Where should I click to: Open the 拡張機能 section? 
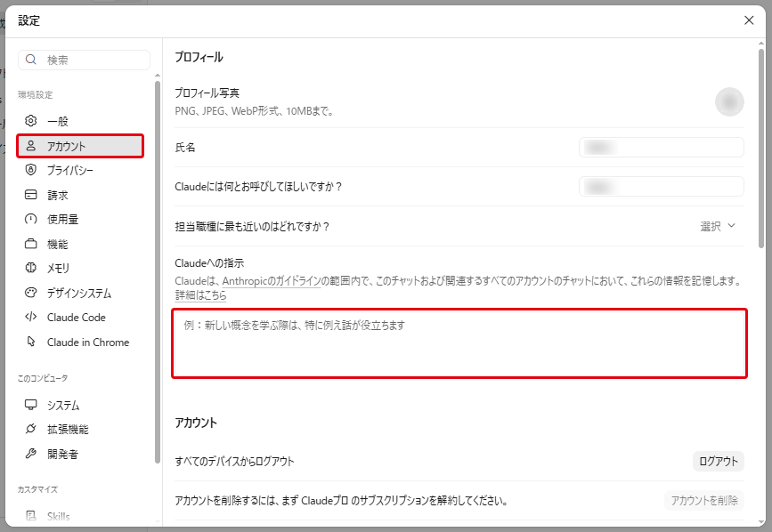[x=80, y=429]
